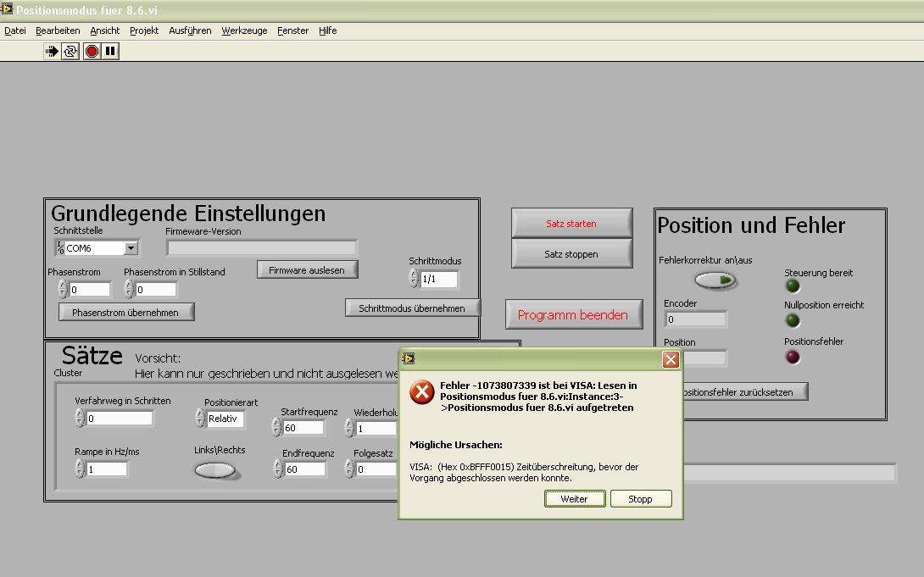924x577 pixels.
Task: Click the 'Mögliche Ursachen:' text in dialog
Action: click(456, 445)
